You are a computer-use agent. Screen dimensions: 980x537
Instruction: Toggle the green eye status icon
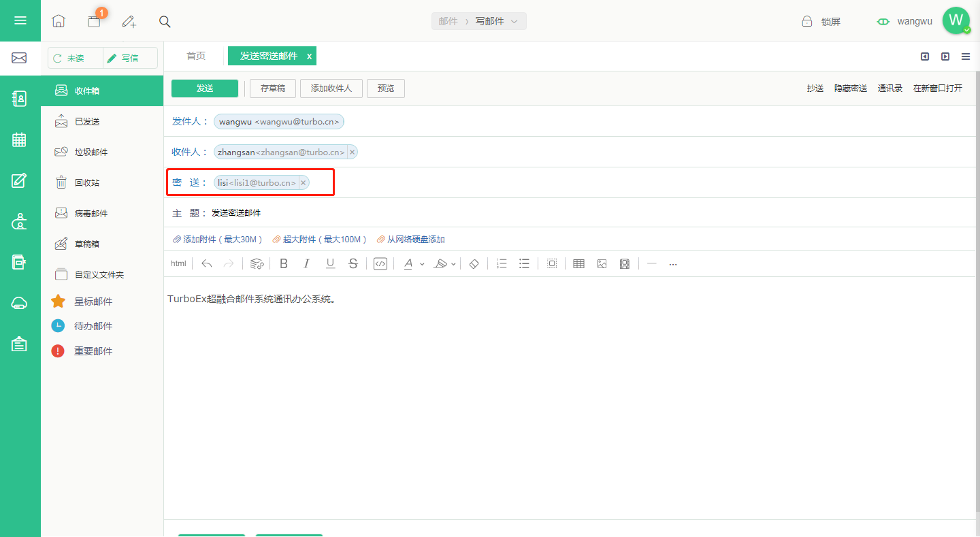(x=883, y=22)
